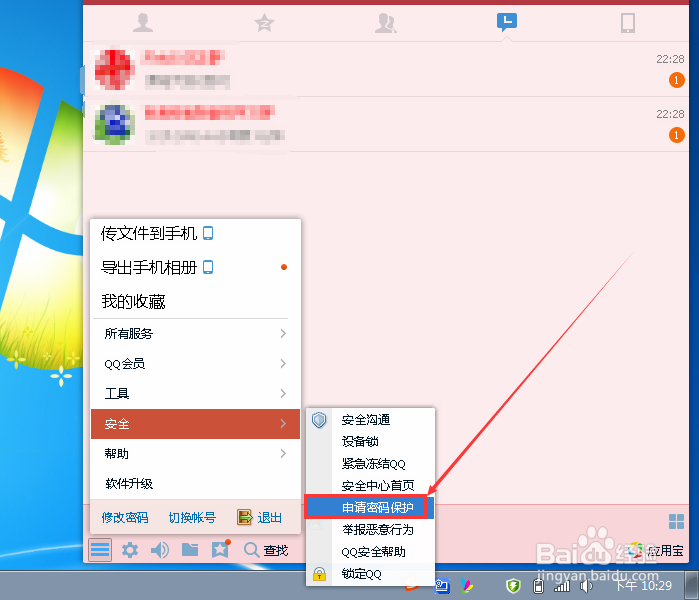
Task: Select the recent conversations tab icon
Action: click(x=507, y=22)
